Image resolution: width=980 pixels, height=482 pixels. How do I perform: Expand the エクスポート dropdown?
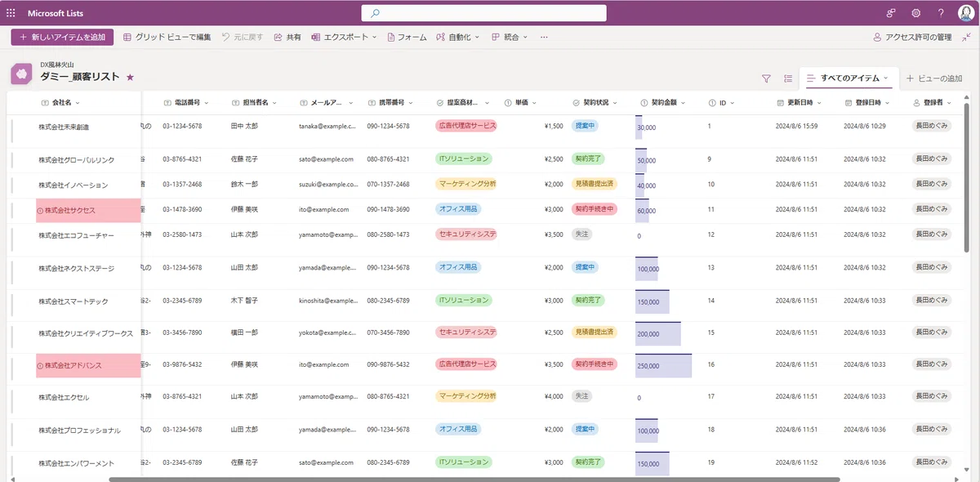(x=344, y=37)
